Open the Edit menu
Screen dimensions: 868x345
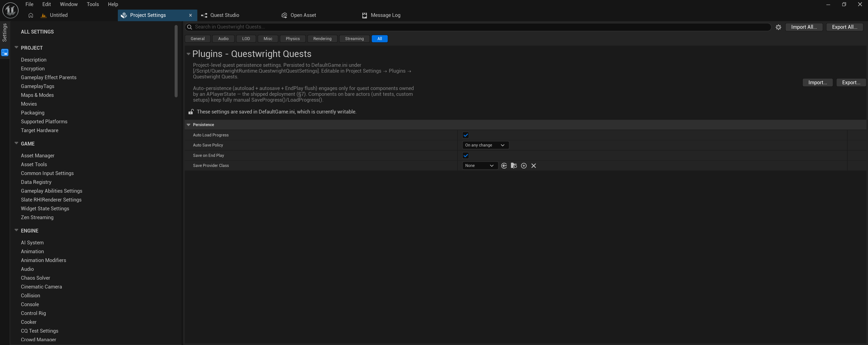click(x=46, y=4)
